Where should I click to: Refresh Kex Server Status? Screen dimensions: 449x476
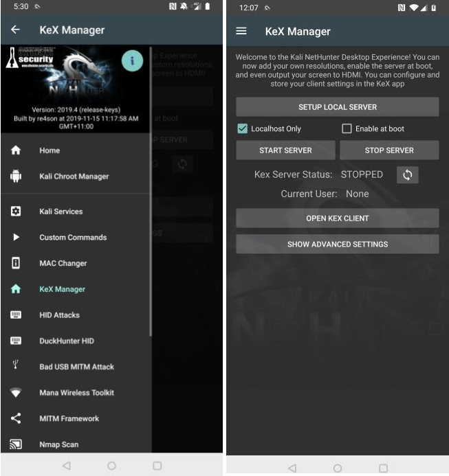(407, 175)
